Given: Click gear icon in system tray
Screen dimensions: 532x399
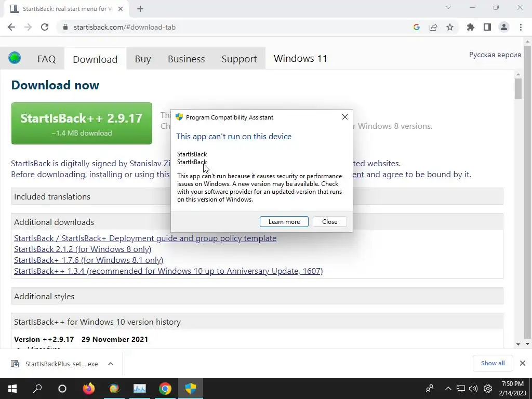Looking at the screenshot, I should (487, 389).
